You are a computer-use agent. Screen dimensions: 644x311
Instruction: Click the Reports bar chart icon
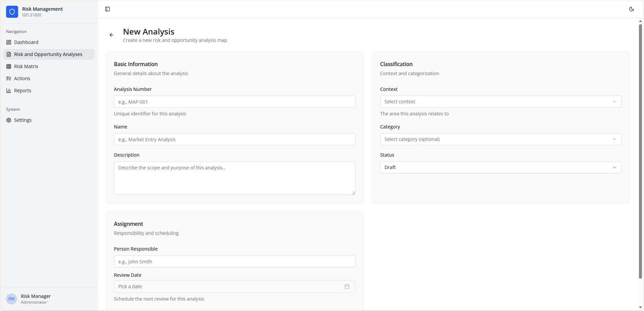coord(8,91)
